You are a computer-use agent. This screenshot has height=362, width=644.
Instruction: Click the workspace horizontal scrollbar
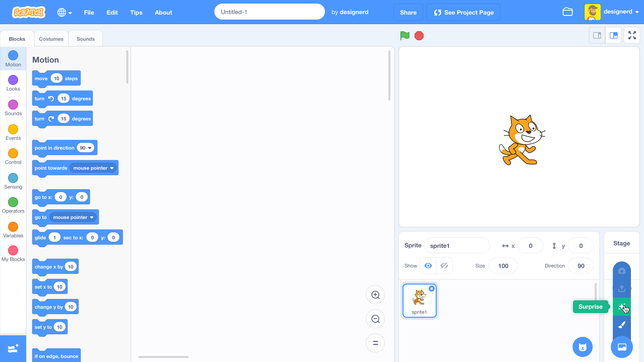(x=163, y=357)
